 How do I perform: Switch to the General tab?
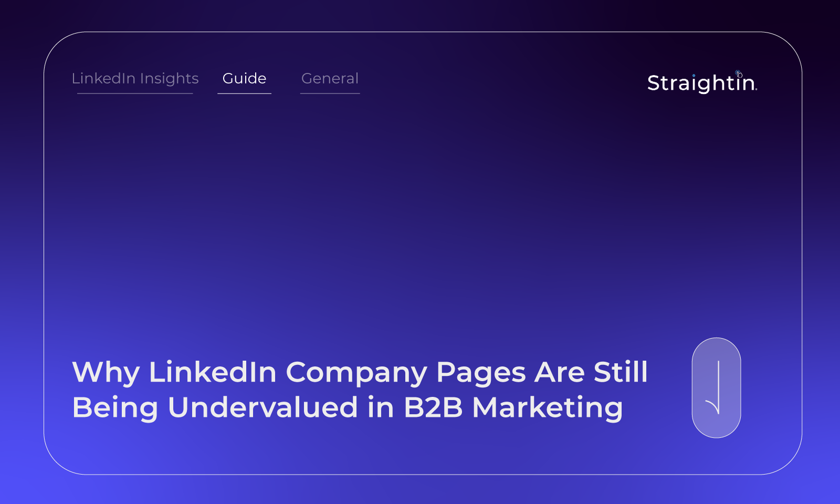click(330, 78)
